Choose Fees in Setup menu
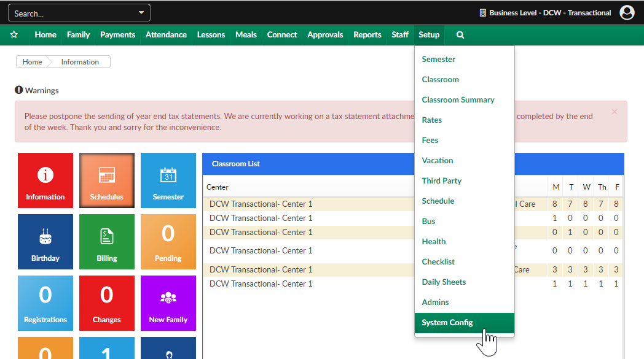The image size is (644, 359). 465,141
